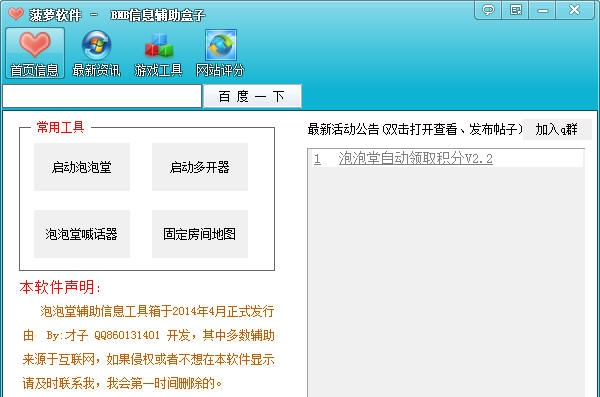Open the 首页信息 heart tab
600x397 pixels.
tap(34, 53)
